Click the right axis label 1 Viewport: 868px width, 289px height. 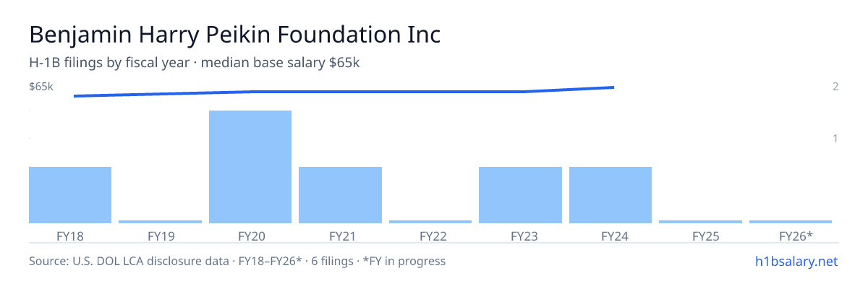(835, 138)
